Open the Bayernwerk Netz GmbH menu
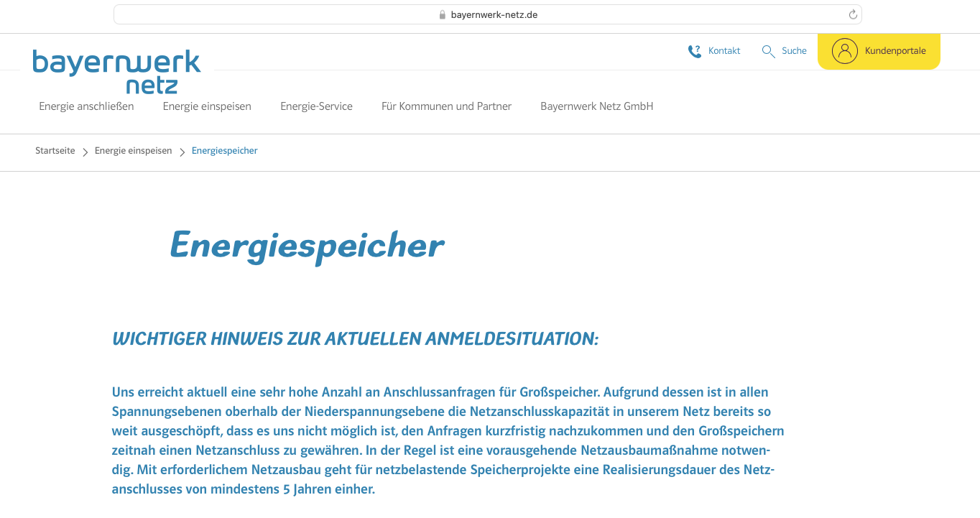 pyautogui.click(x=596, y=106)
